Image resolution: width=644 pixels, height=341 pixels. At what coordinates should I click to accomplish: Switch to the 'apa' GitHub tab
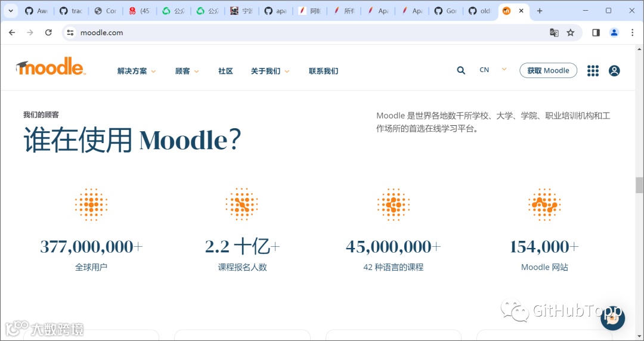275,11
